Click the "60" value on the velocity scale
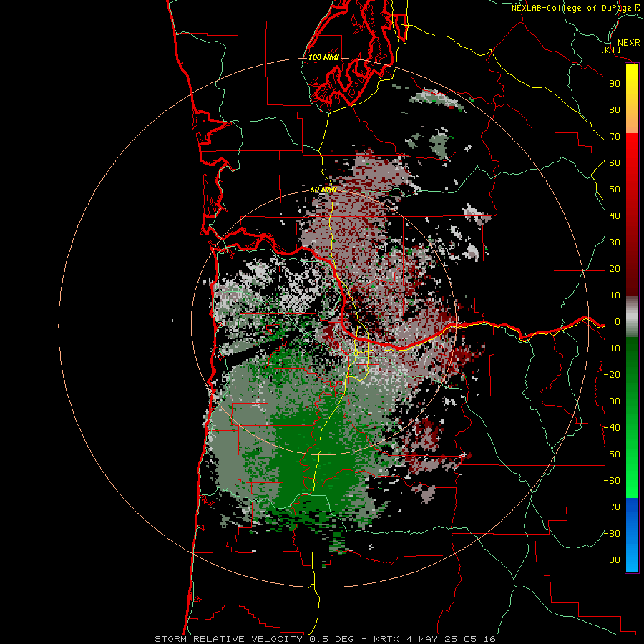The width and height of the screenshot is (644, 644). point(615,163)
